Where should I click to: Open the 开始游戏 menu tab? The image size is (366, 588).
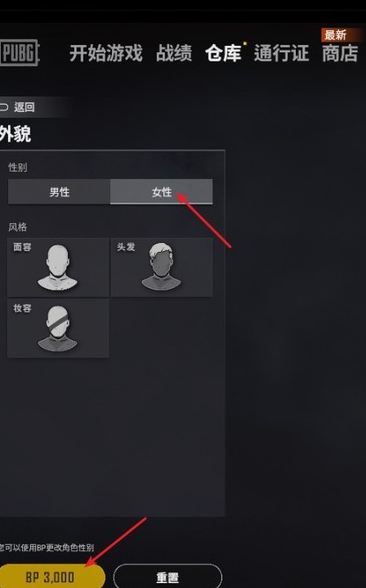(106, 53)
